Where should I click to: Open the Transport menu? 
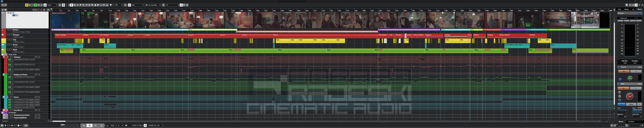43,1
